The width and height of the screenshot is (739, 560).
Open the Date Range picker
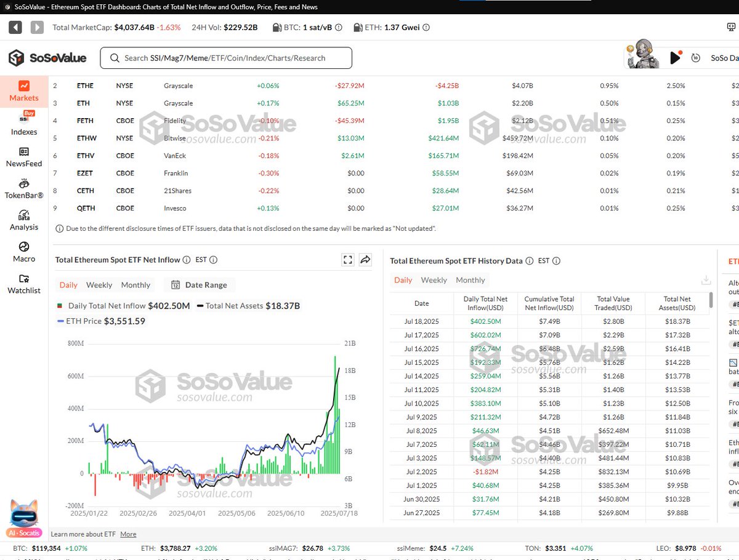(x=200, y=285)
